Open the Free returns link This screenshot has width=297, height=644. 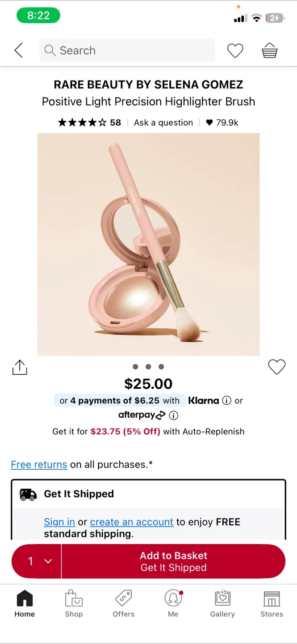(39, 464)
